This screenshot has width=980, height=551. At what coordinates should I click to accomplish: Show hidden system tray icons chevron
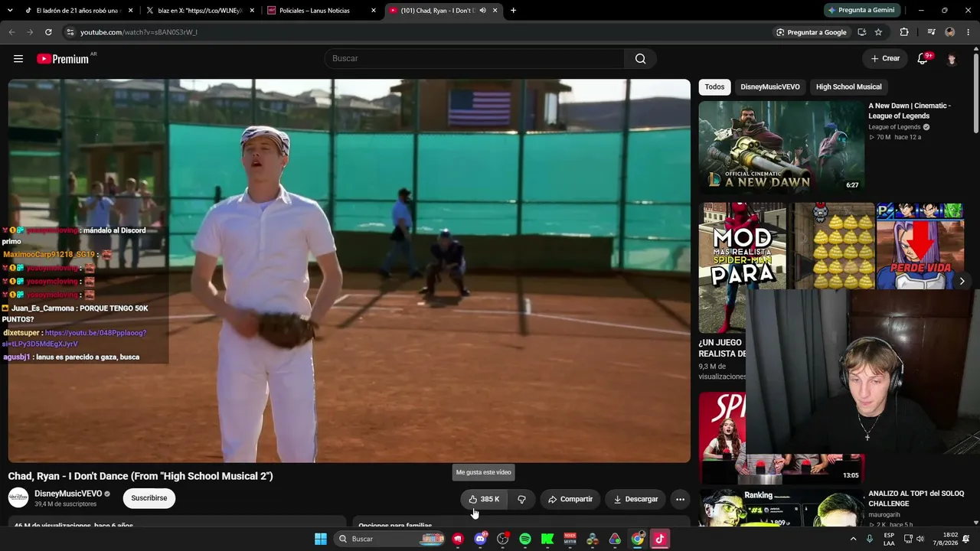853,539
